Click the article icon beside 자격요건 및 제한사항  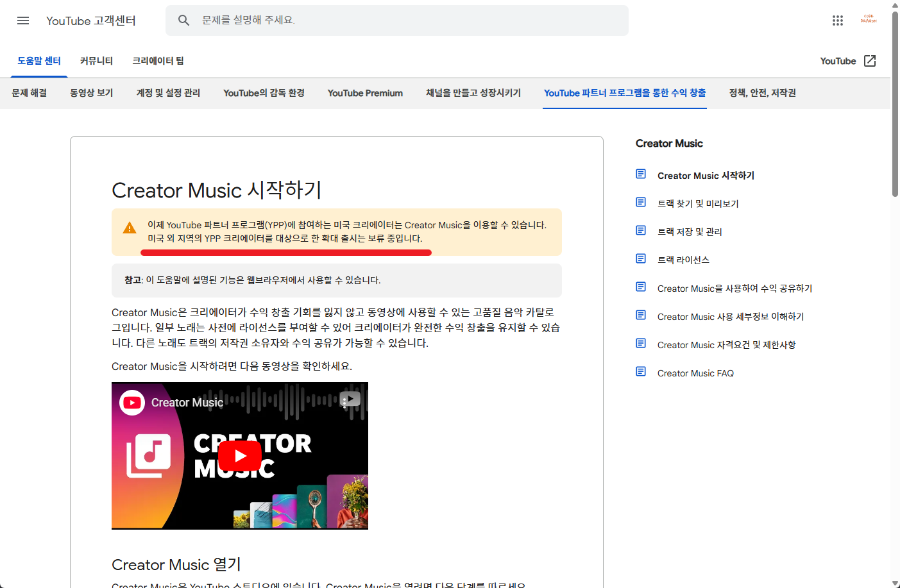point(641,343)
